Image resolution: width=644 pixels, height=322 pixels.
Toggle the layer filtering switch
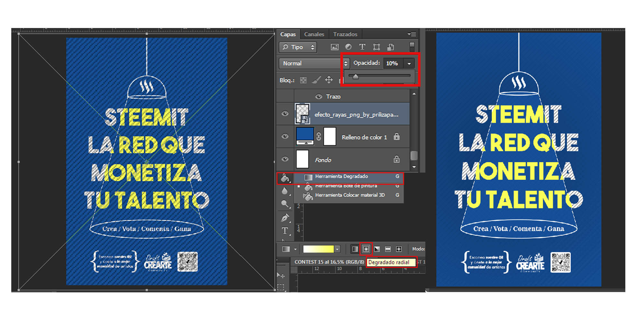412,47
